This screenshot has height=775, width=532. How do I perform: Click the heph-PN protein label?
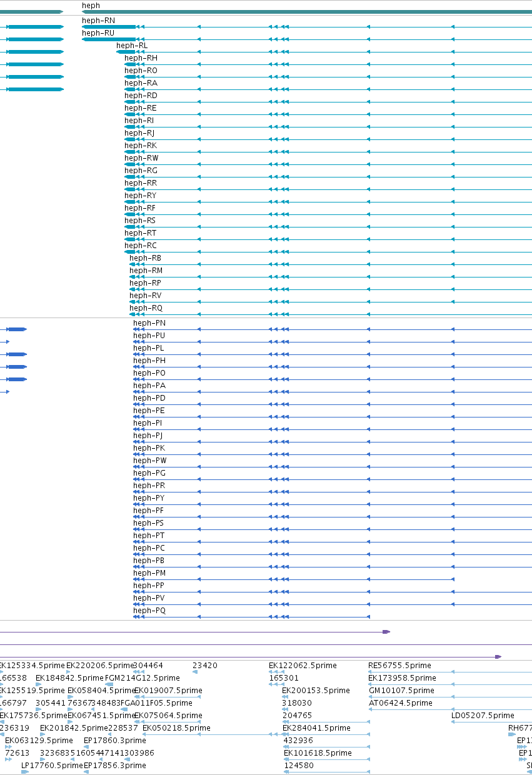pyautogui.click(x=149, y=323)
